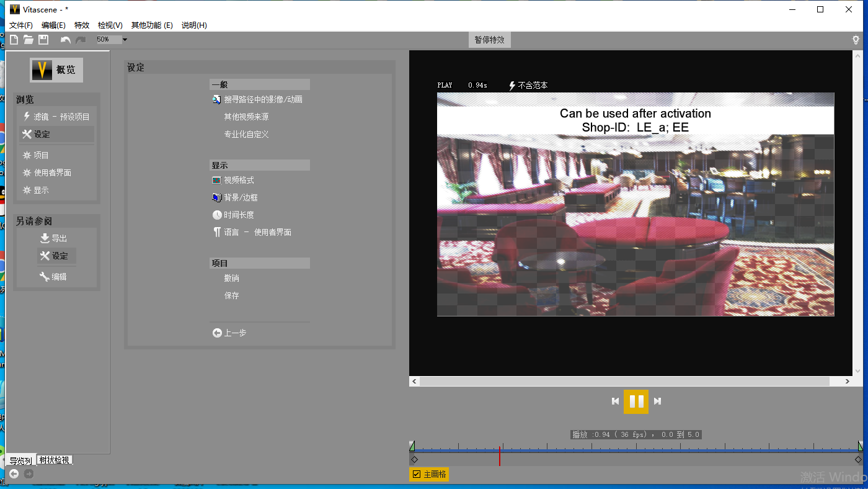This screenshot has height=489, width=868.
Task: Open 搜寻路径中的影像/动画 setting
Action: click(x=257, y=99)
